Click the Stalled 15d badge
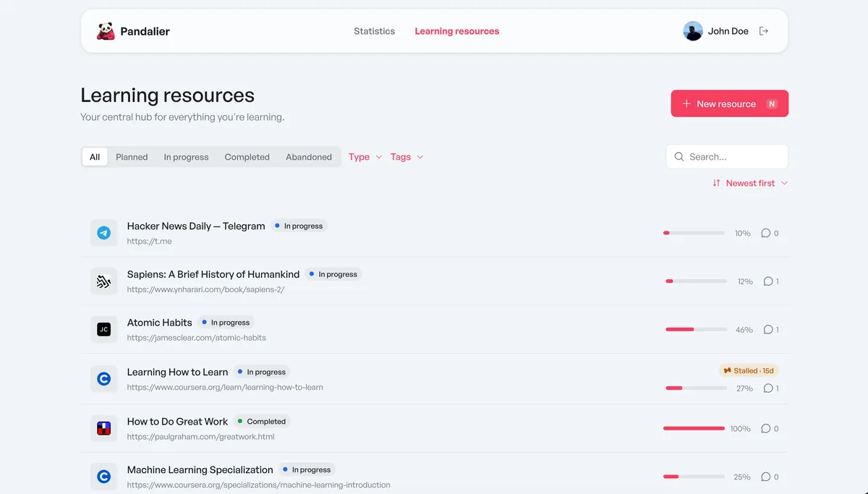The image size is (868, 494). (749, 370)
